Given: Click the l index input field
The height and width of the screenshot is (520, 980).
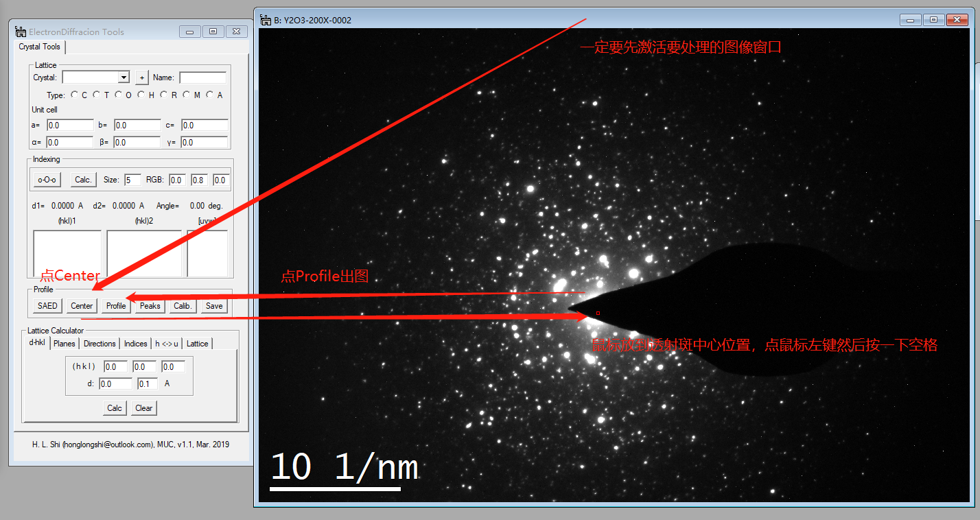Looking at the screenshot, I should pos(173,367).
